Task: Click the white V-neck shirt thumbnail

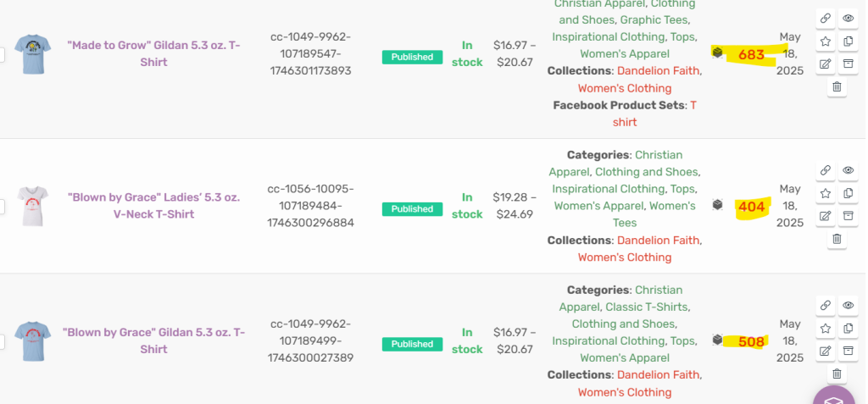Action: 33,206
